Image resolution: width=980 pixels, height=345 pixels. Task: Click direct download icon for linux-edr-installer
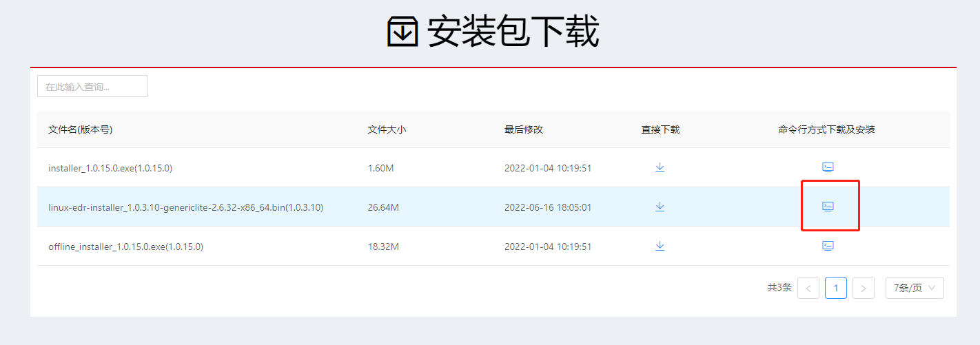coord(660,207)
